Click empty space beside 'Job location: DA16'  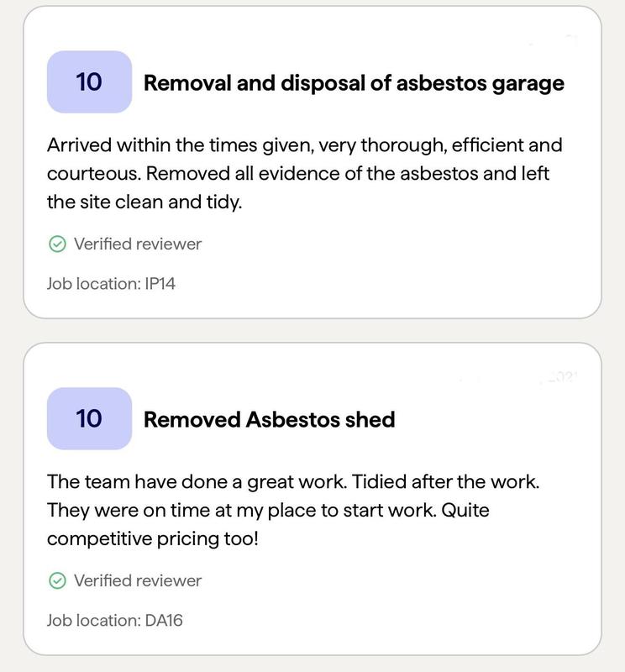(378, 621)
